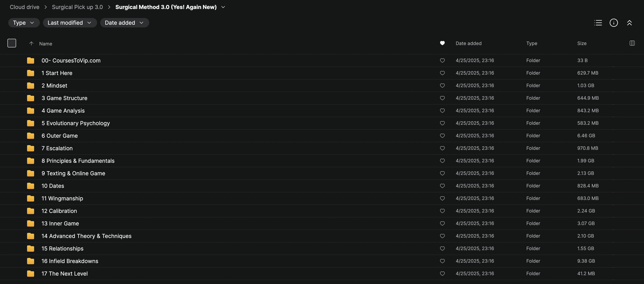Viewport: 644px width, 284px height.
Task: Click the favorites heart column header
Action: [442, 43]
